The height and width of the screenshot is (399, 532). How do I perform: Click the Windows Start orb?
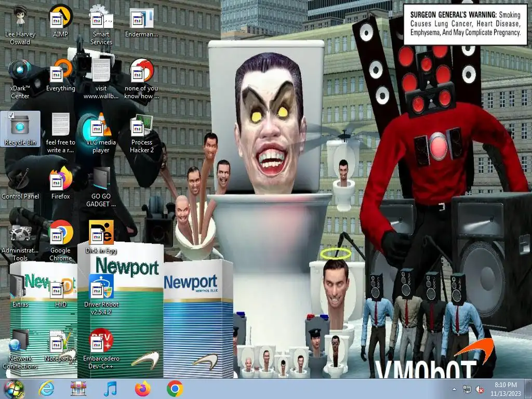(x=14, y=389)
